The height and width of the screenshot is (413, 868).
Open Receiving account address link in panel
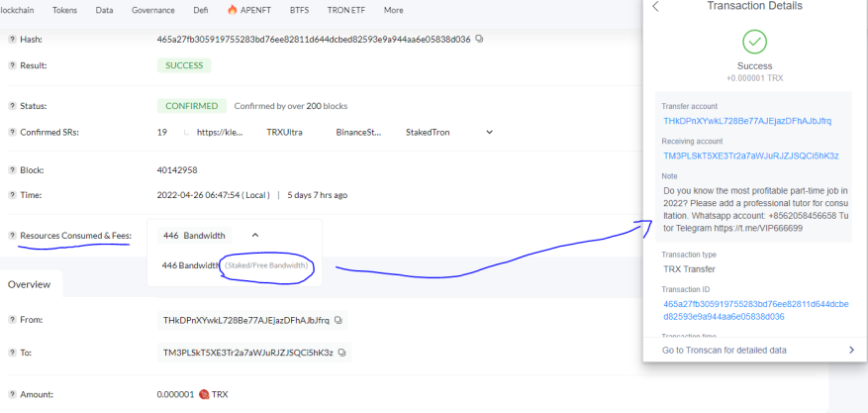(751, 156)
